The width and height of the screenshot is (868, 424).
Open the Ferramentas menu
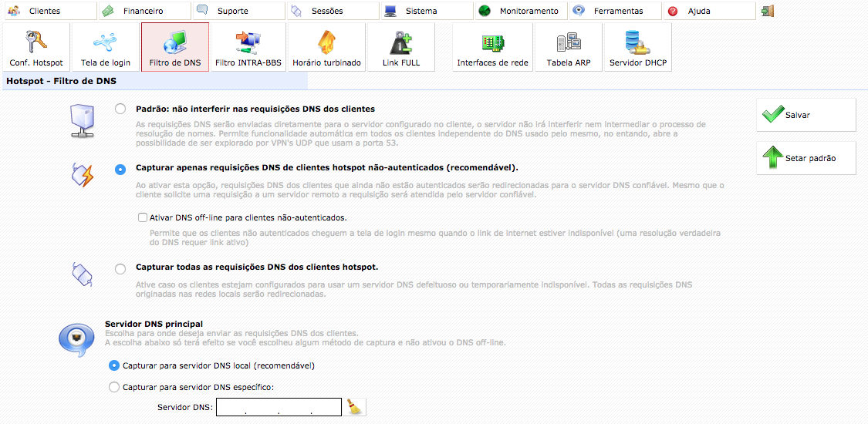615,11
